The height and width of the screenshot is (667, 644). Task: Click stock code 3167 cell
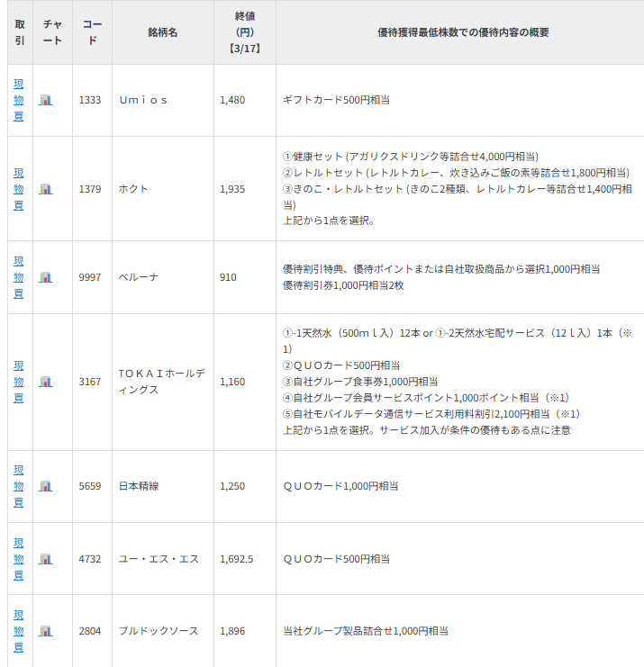point(90,382)
